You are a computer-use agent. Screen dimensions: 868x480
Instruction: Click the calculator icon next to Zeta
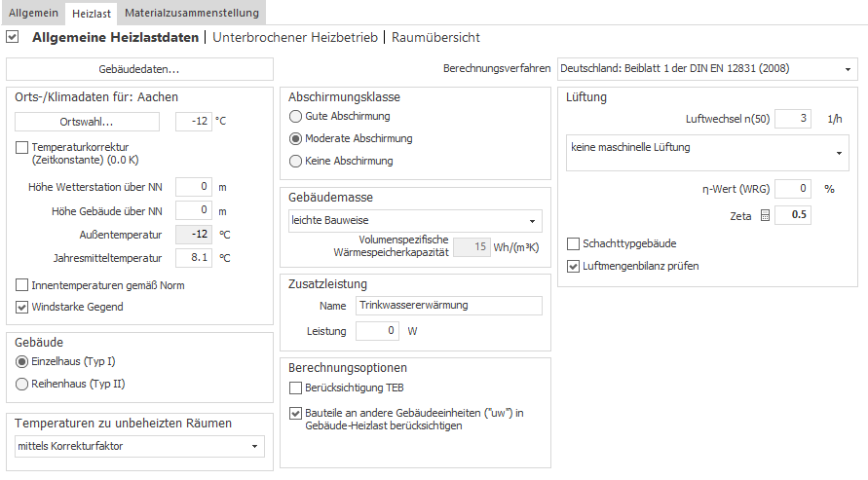pos(765,216)
